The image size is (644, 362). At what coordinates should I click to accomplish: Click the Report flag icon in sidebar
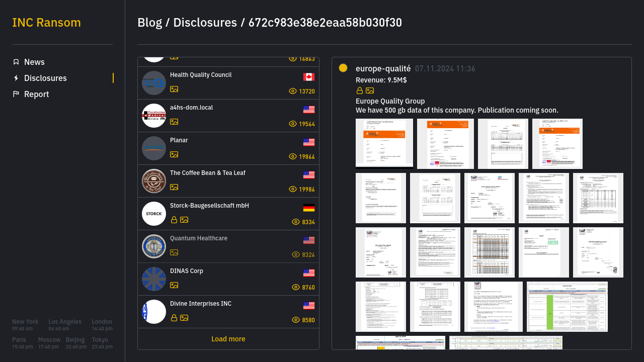[x=16, y=94]
